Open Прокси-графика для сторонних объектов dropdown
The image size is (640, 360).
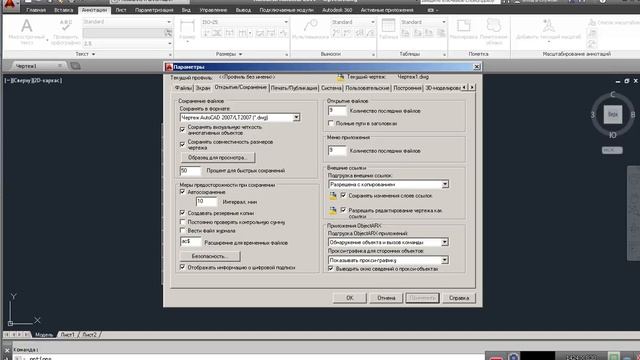pyautogui.click(x=444, y=260)
